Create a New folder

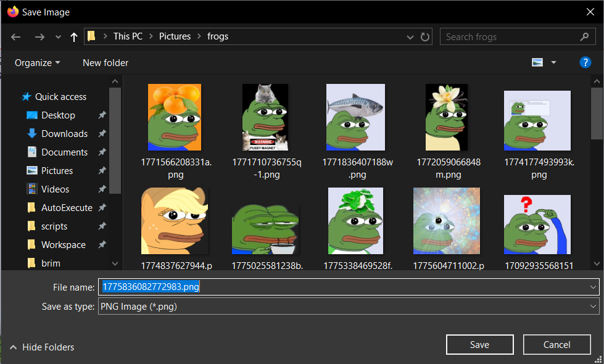(x=105, y=63)
